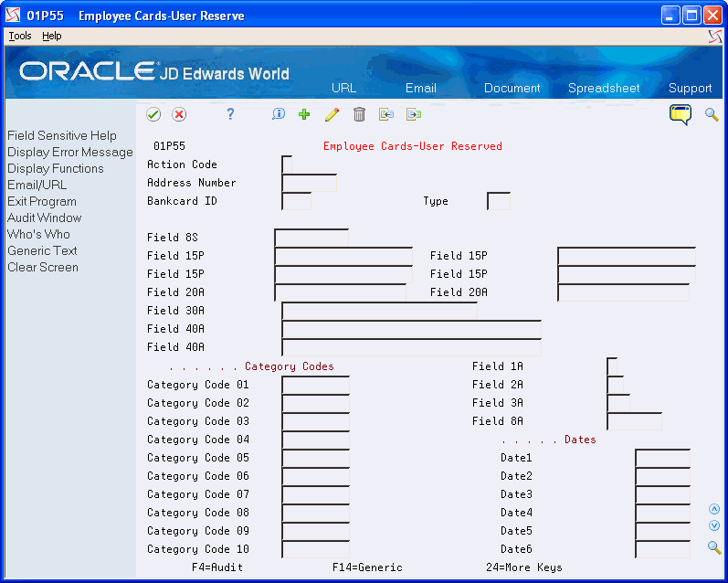This screenshot has height=583, width=728.
Task: Focus the Action Code input field
Action: pyautogui.click(x=287, y=164)
